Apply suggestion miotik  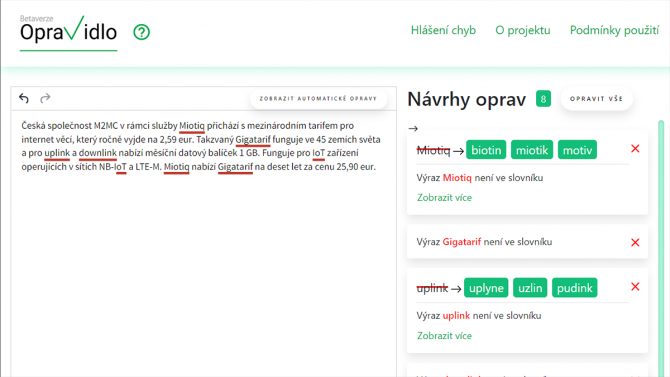[532, 150]
